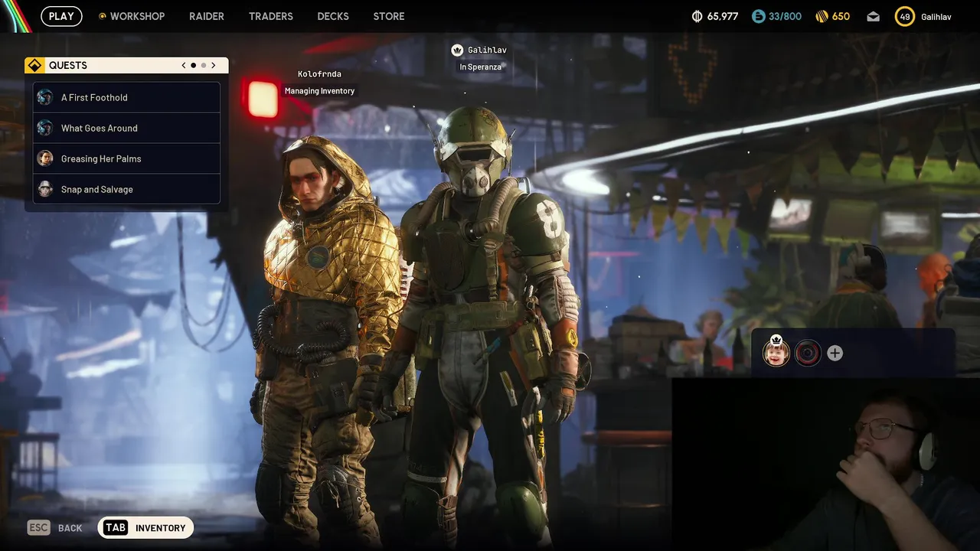Add a party member with plus icon
Viewport: 980px width, 551px height.
(x=835, y=353)
